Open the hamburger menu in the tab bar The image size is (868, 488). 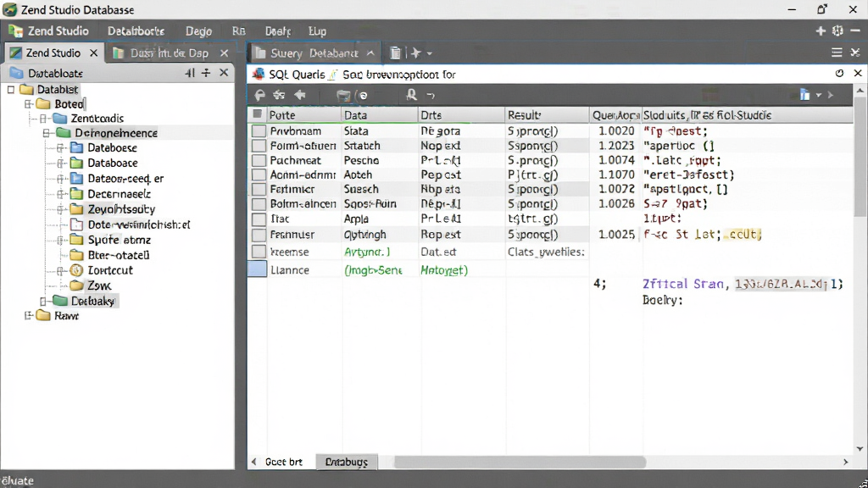(837, 53)
